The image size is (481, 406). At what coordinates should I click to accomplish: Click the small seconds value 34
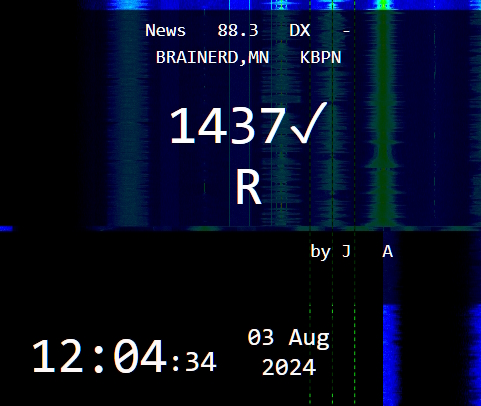coord(201,362)
